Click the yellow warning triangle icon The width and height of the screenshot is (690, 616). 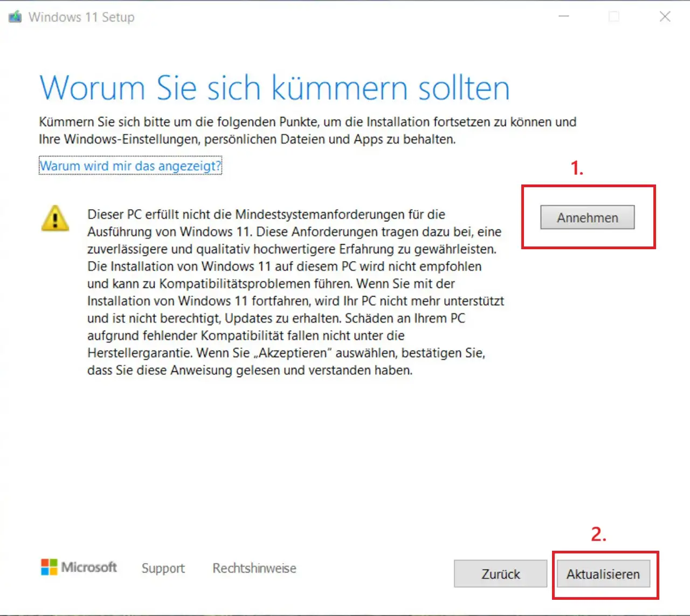click(x=55, y=218)
